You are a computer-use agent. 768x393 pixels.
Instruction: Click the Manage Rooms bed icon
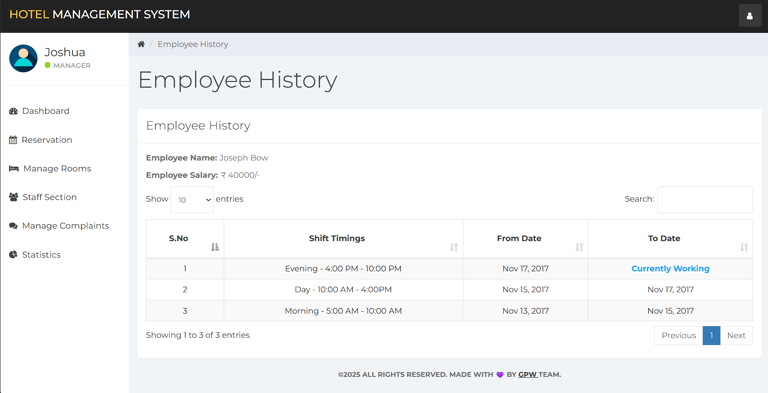tap(14, 169)
